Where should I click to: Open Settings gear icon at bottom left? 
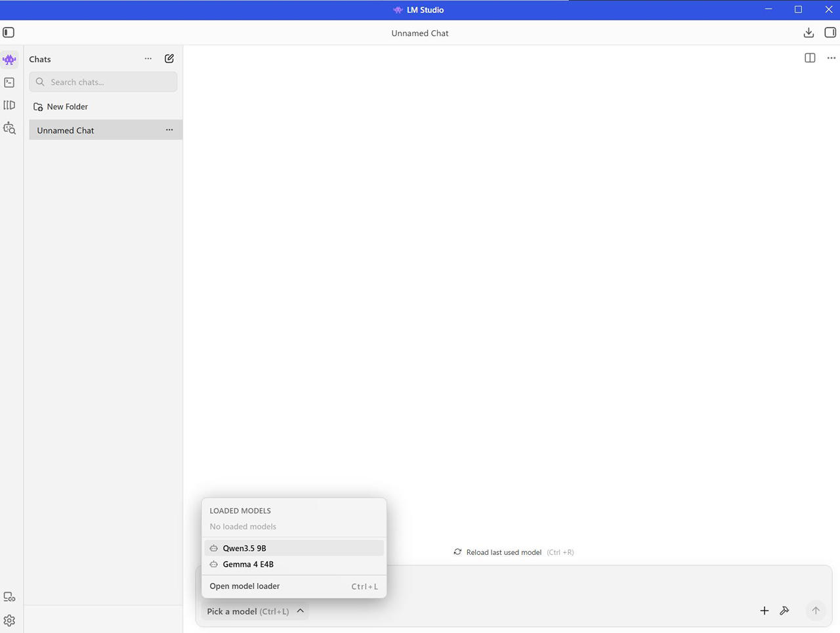[9, 621]
